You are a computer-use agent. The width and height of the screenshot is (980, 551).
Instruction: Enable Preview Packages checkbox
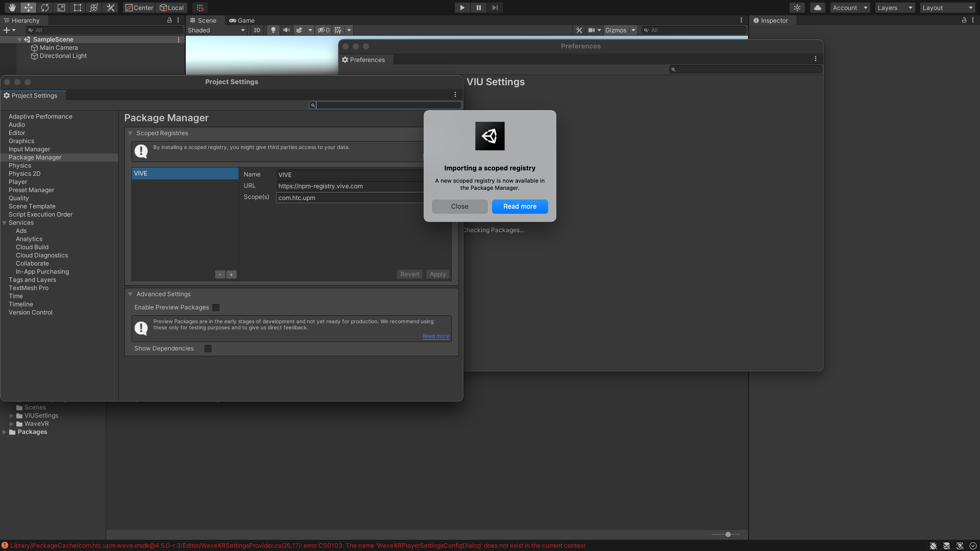click(x=216, y=307)
